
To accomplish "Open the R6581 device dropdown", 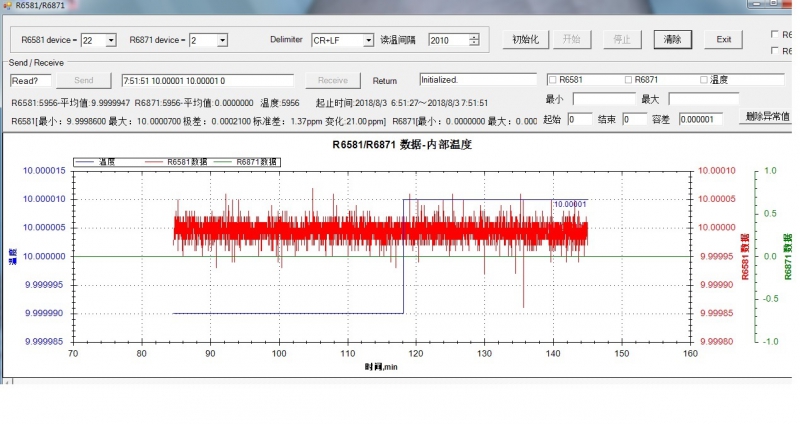I will 110,40.
